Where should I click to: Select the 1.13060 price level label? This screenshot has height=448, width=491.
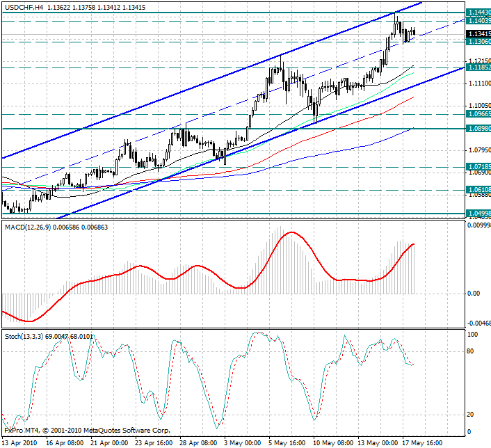(x=478, y=41)
